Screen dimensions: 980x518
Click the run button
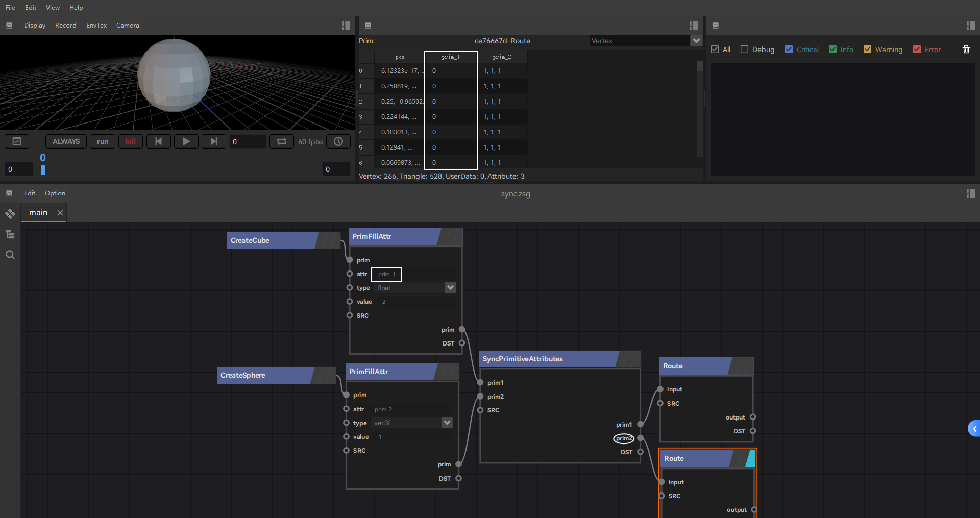click(103, 141)
